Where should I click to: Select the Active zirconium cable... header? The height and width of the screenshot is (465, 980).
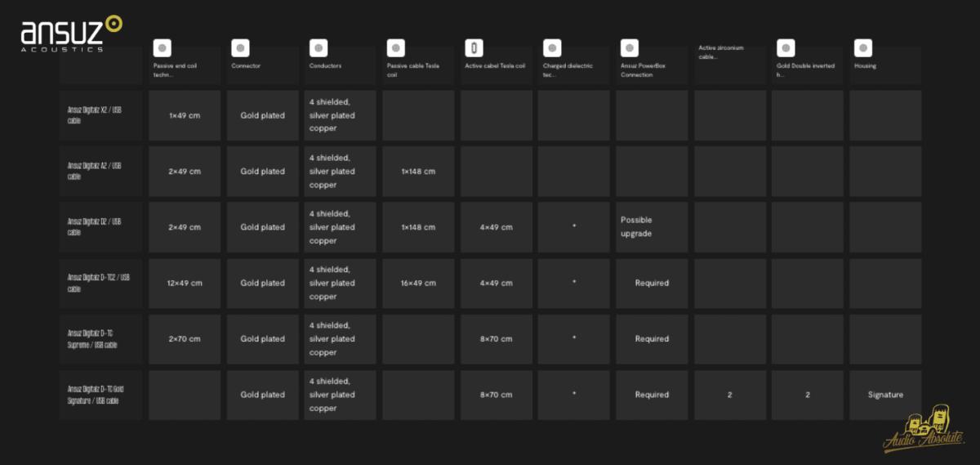coord(720,52)
